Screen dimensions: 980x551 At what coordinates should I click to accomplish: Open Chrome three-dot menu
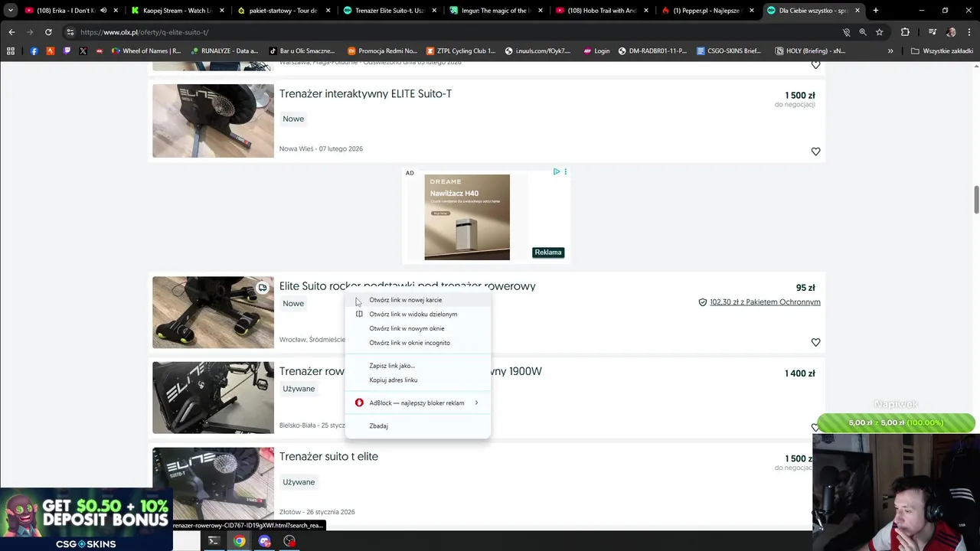coord(969,32)
